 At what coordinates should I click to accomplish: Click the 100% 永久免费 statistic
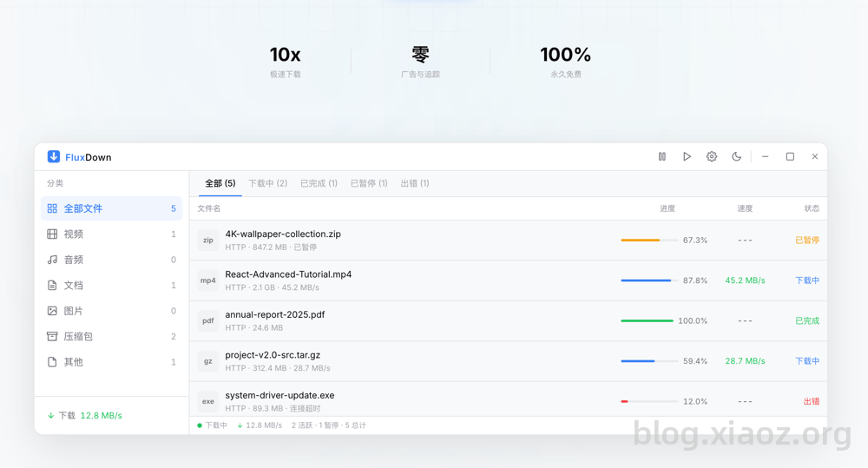coord(565,62)
